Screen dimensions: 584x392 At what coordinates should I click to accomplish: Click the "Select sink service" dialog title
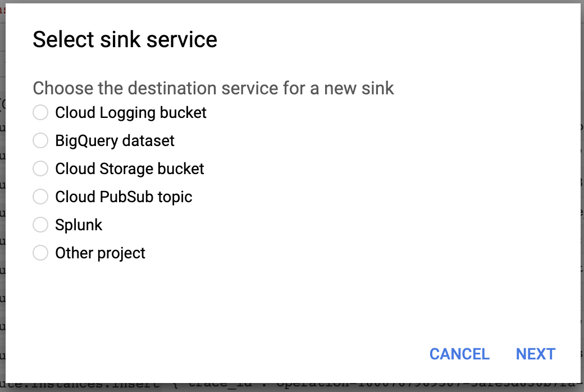pos(125,40)
